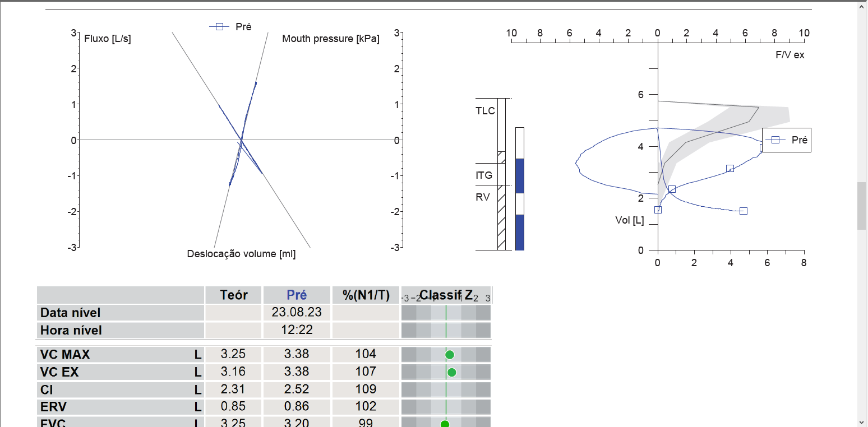Viewport: 868px width, 427px height.
Task: Select the Teór column header
Action: coord(234,295)
